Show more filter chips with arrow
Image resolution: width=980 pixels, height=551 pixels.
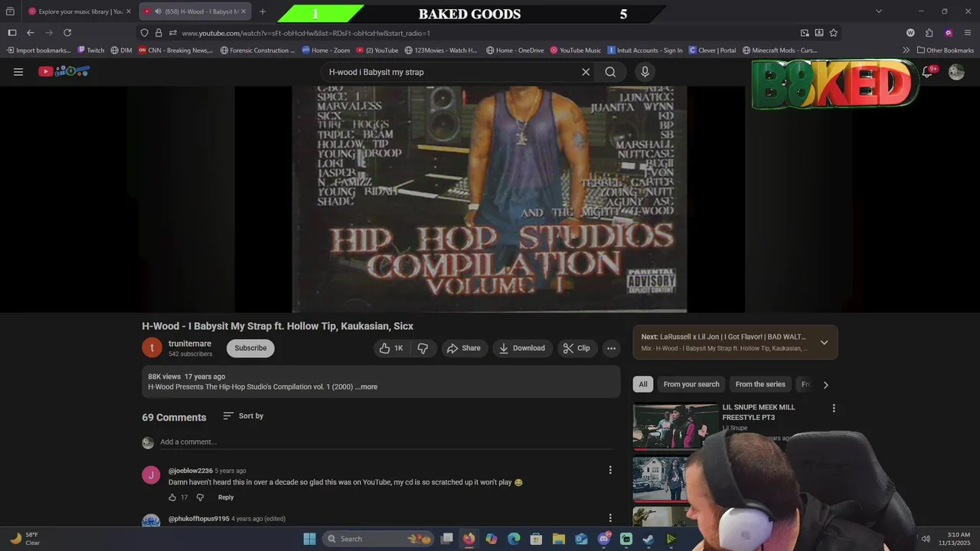825,385
